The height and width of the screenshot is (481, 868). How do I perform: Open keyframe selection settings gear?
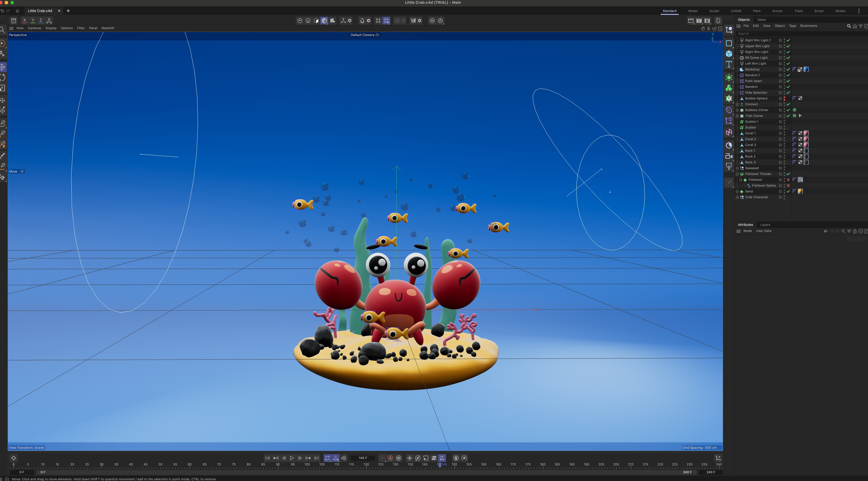click(399, 458)
